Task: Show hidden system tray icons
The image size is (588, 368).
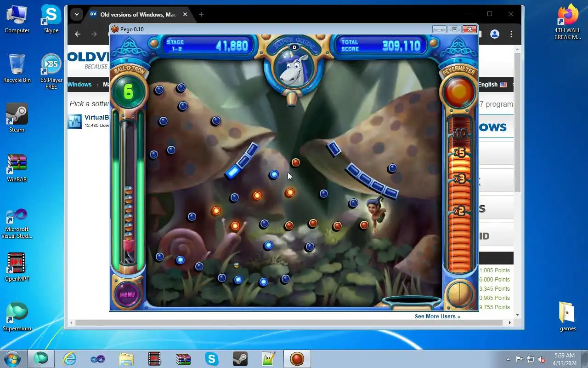Action: [x=508, y=359]
